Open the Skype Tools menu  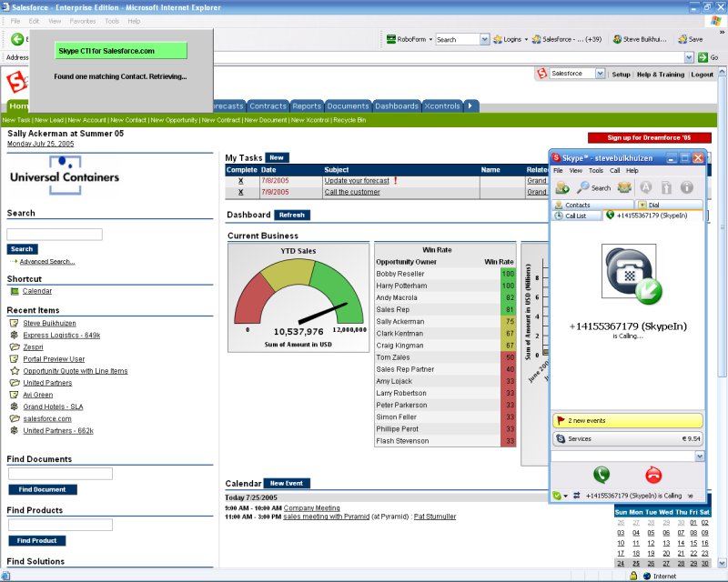pos(595,170)
